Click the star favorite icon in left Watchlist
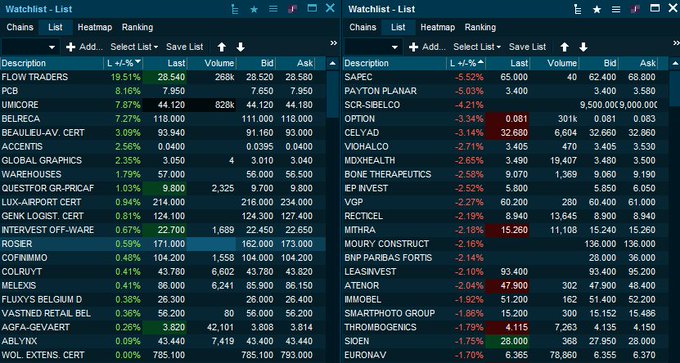This screenshot has width=680, height=363. [254, 9]
